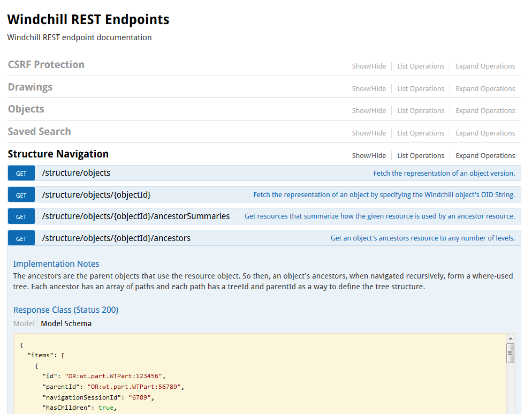Expand Operations for Objects section
532x414 pixels.
click(x=485, y=111)
